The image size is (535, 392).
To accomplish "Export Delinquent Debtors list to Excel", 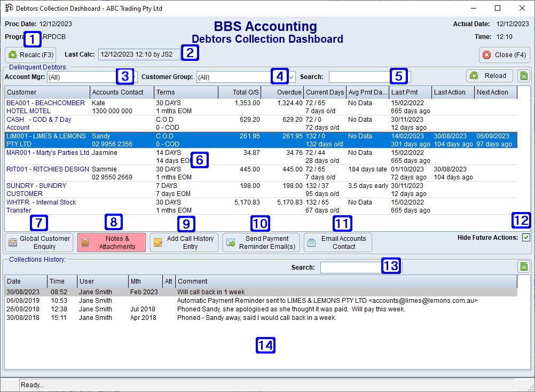I will [x=524, y=75].
